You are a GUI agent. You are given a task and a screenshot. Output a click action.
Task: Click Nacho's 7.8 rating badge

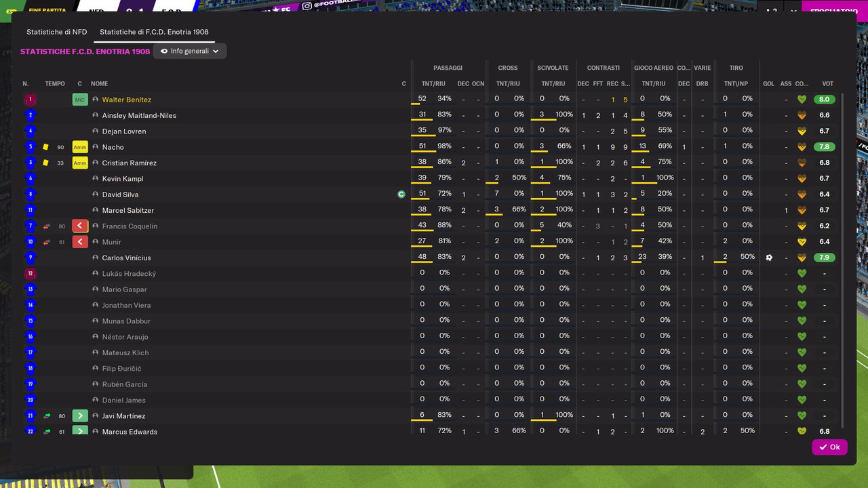point(825,146)
